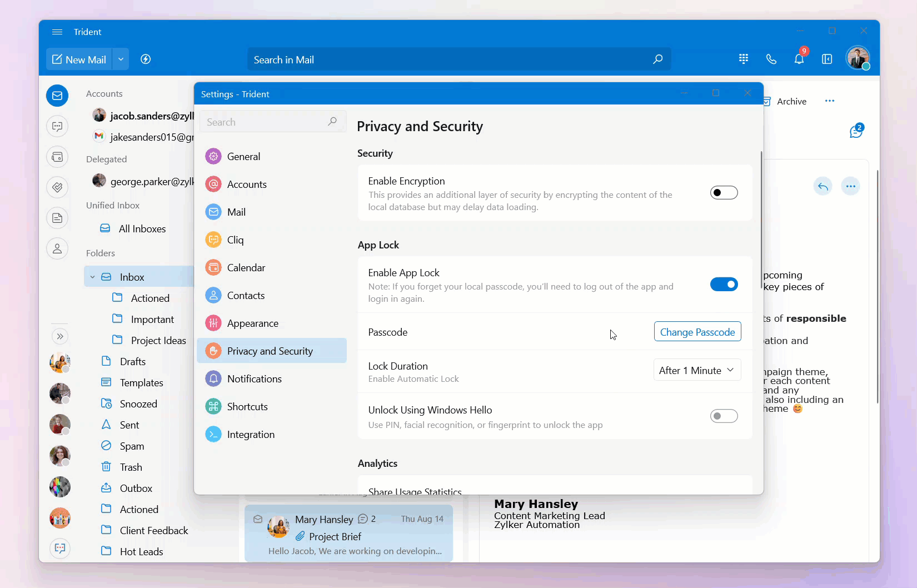Open the conversation comments icon with 2 badge
Viewport: 917px width, 588px height.
(856, 131)
